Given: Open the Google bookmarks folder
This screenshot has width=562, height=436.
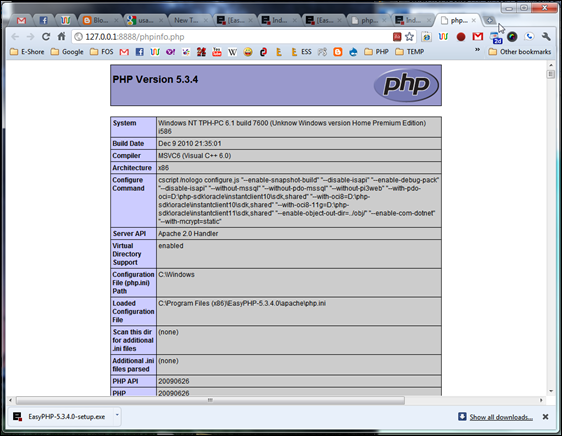Looking at the screenshot, I should click(x=67, y=52).
